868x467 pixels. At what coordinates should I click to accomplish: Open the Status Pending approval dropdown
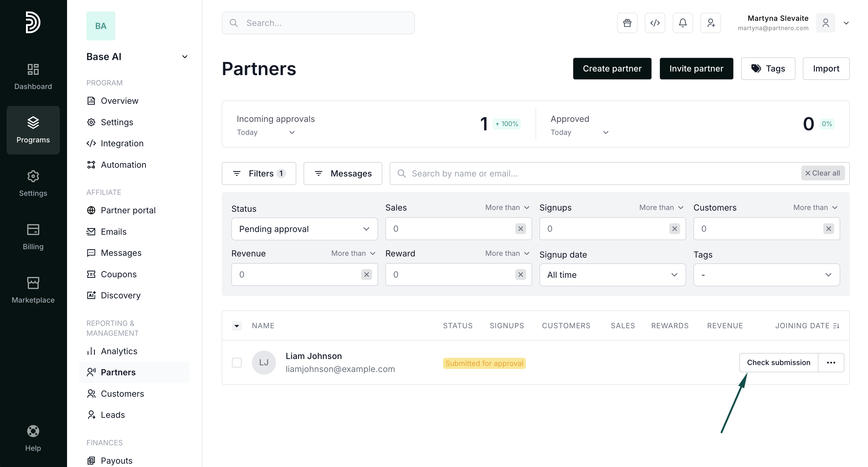pos(304,229)
